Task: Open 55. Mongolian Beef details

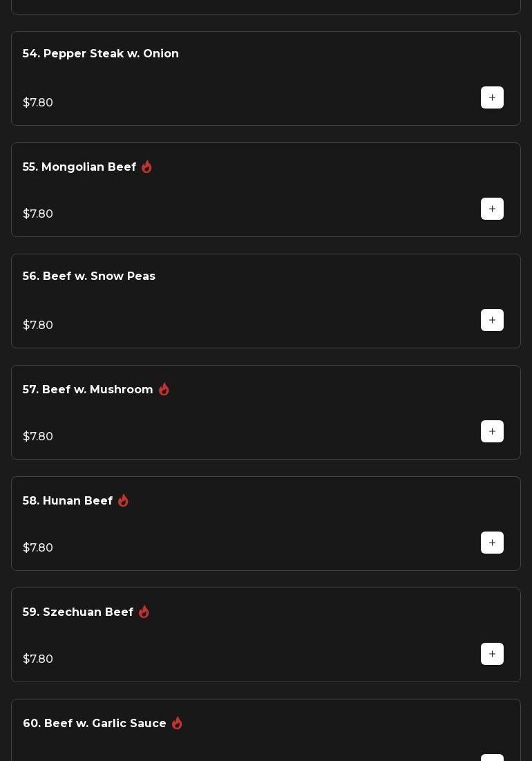Action: (x=79, y=167)
